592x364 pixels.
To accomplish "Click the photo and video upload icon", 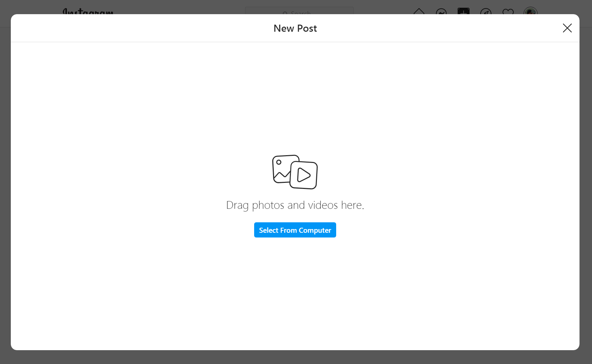I will [x=295, y=172].
